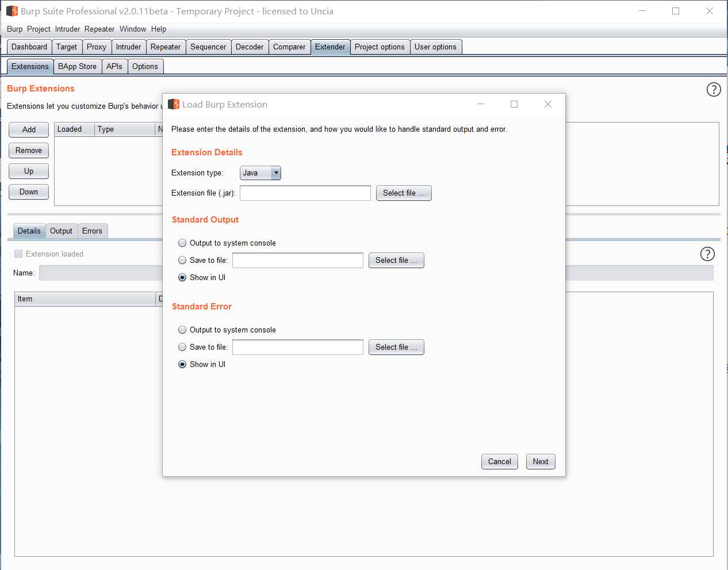Select the Extensions sub-tab
Viewport: 728px width, 570px height.
pyautogui.click(x=30, y=66)
